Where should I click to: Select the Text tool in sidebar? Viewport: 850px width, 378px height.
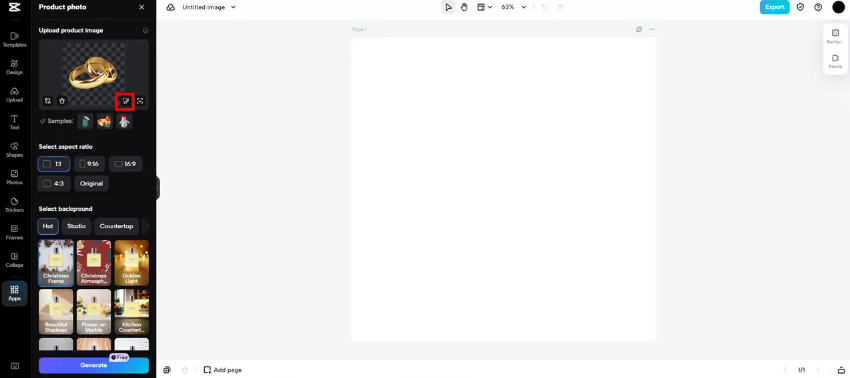point(15,123)
